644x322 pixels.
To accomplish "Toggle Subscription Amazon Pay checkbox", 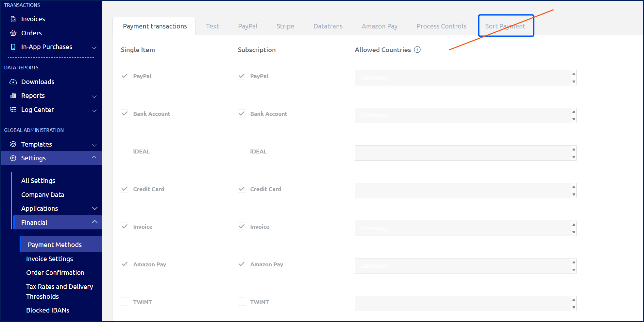I will click(x=242, y=264).
